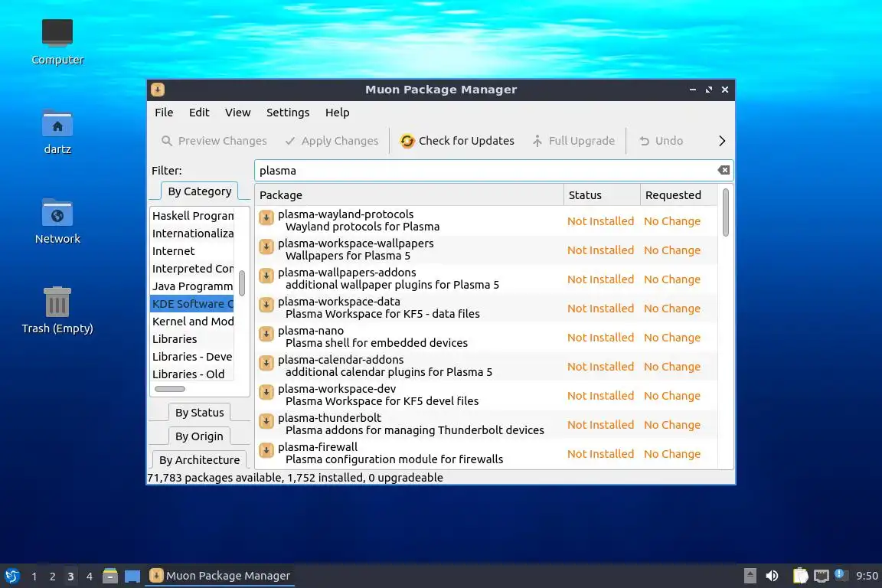Launch the file manager from the taskbar
Viewport: 882px width, 588px height.
pyautogui.click(x=110, y=576)
